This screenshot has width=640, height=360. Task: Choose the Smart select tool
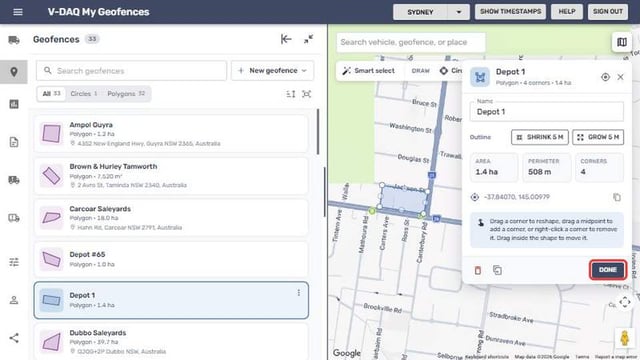point(369,71)
